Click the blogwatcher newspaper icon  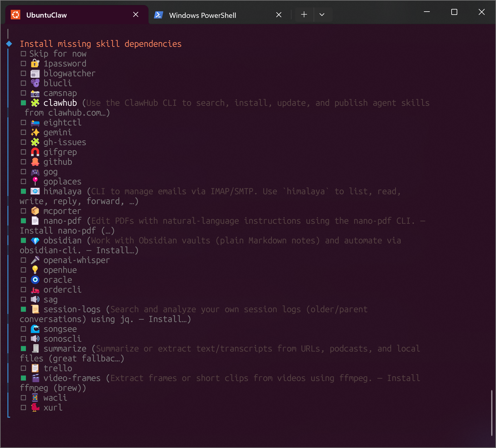[x=35, y=73]
